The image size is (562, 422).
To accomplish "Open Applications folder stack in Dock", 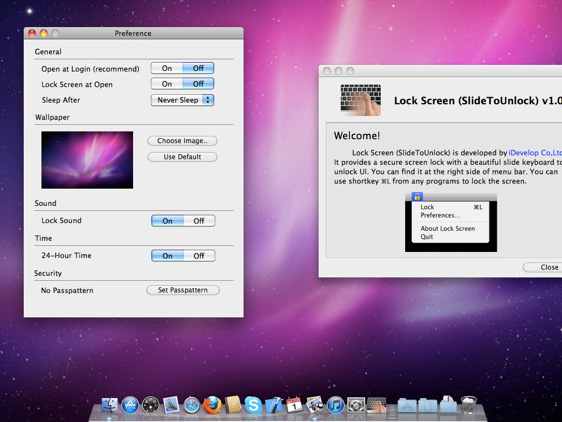I will [x=407, y=405].
